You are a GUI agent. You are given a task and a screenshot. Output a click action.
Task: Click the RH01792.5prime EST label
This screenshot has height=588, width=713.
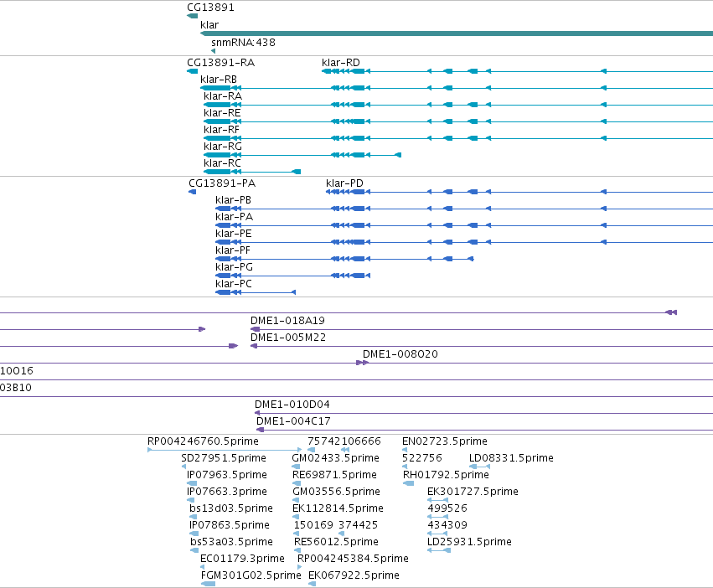click(x=446, y=476)
